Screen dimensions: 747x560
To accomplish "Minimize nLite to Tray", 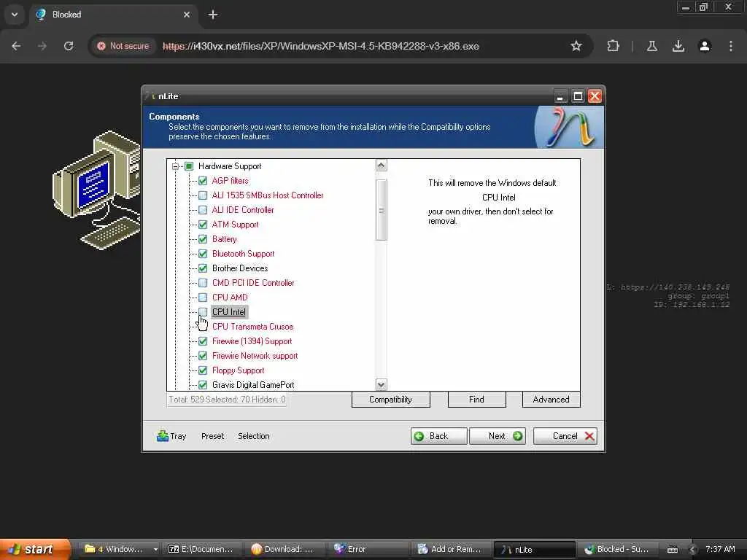I will point(171,436).
